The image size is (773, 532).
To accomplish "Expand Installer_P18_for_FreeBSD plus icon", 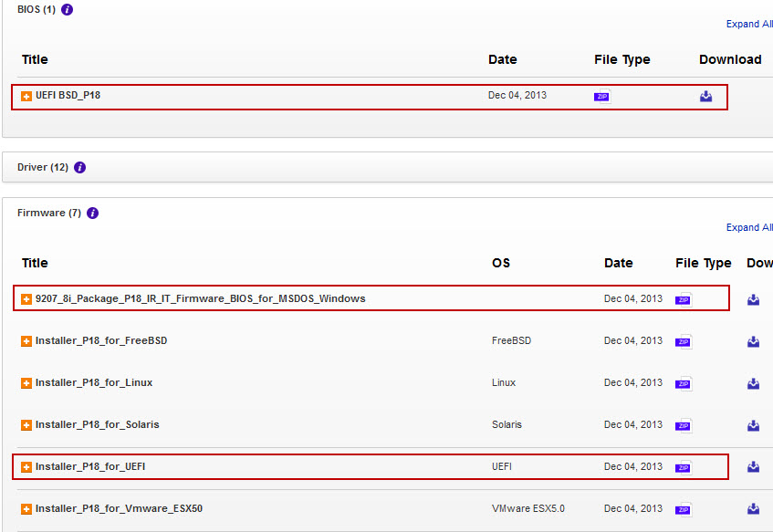I will pyautogui.click(x=26, y=341).
